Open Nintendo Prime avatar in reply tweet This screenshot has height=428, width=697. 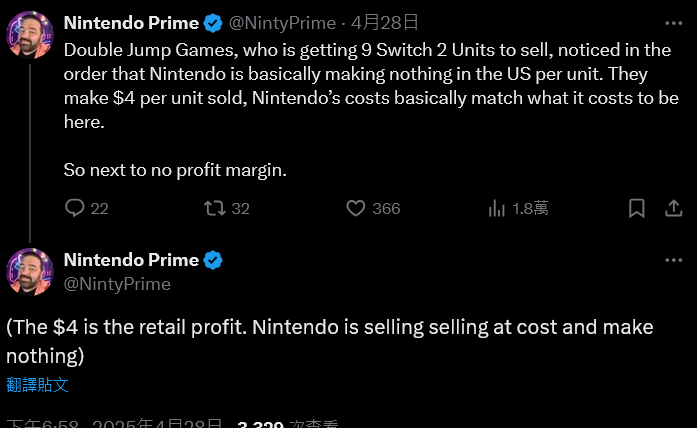pyautogui.click(x=30, y=273)
